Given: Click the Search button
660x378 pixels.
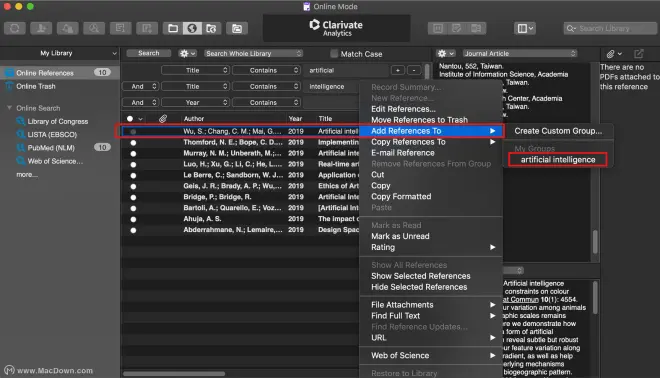Looking at the screenshot, I should pyautogui.click(x=149, y=53).
